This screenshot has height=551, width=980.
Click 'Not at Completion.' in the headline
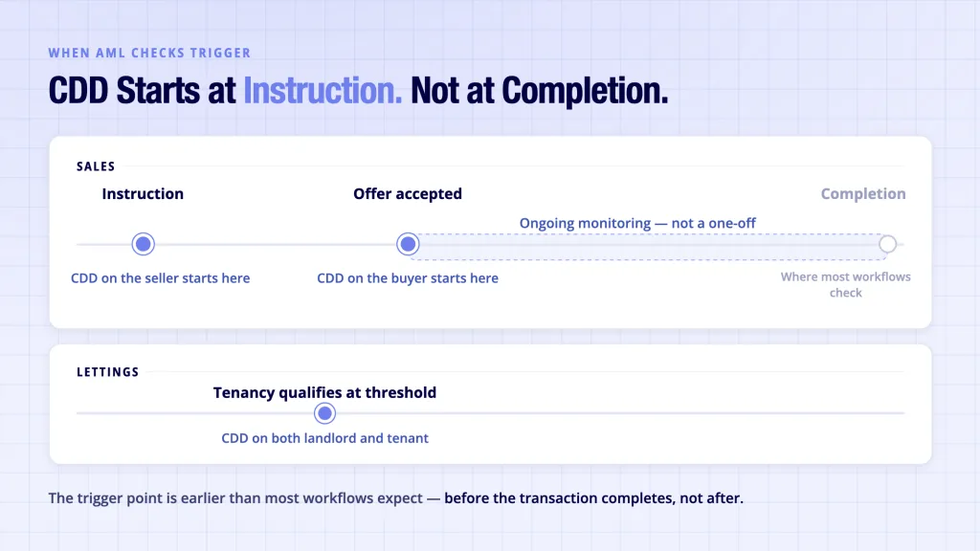pos(540,91)
